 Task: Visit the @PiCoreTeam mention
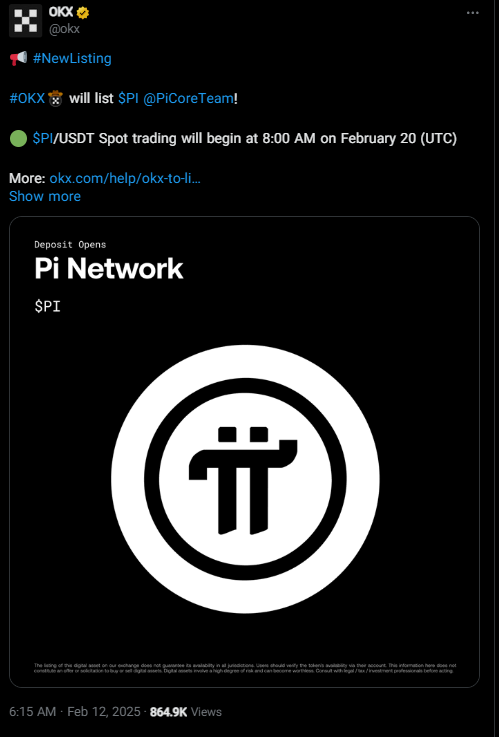(x=188, y=99)
